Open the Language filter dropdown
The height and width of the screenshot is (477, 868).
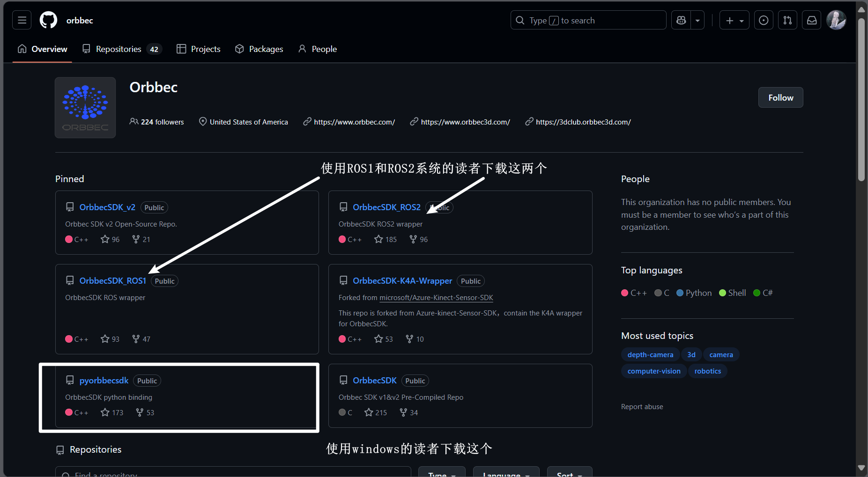click(505, 474)
